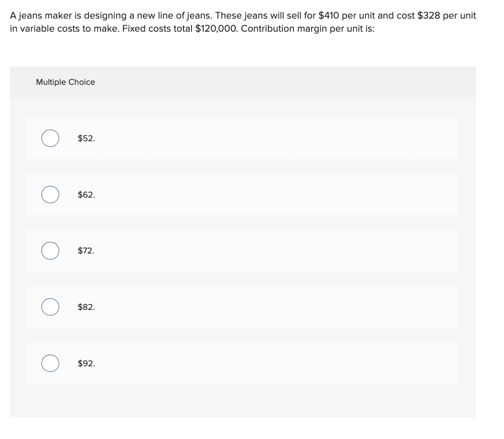Click the question text paragraph
The image size is (504, 439).
point(242,22)
